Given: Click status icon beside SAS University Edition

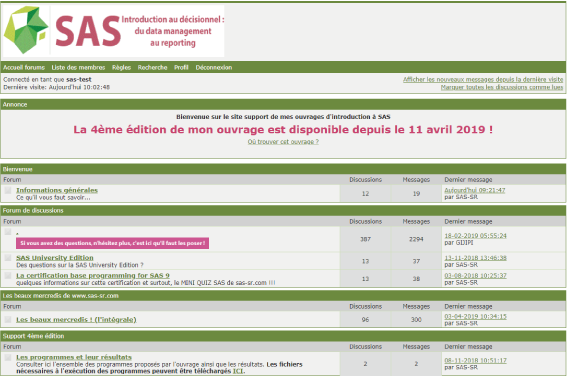Looking at the screenshot, I should (8, 257).
